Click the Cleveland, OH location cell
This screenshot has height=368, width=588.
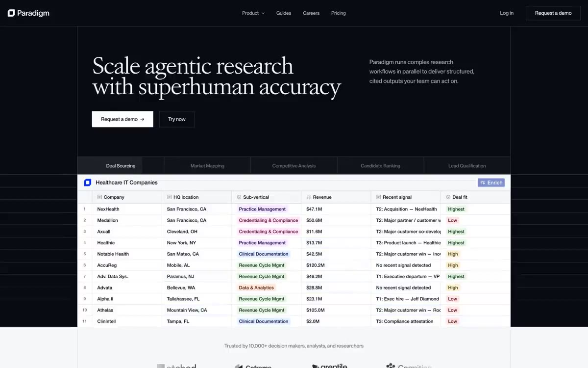(x=196, y=232)
